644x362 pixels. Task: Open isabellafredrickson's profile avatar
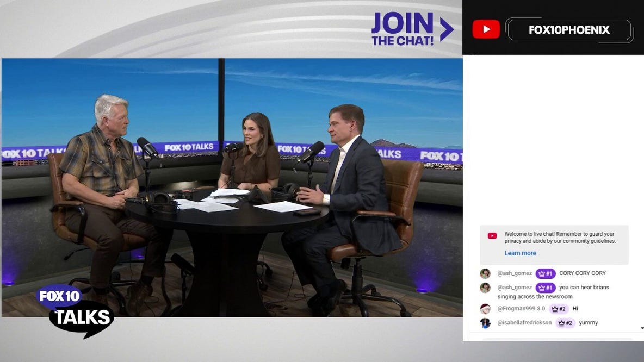click(x=485, y=323)
